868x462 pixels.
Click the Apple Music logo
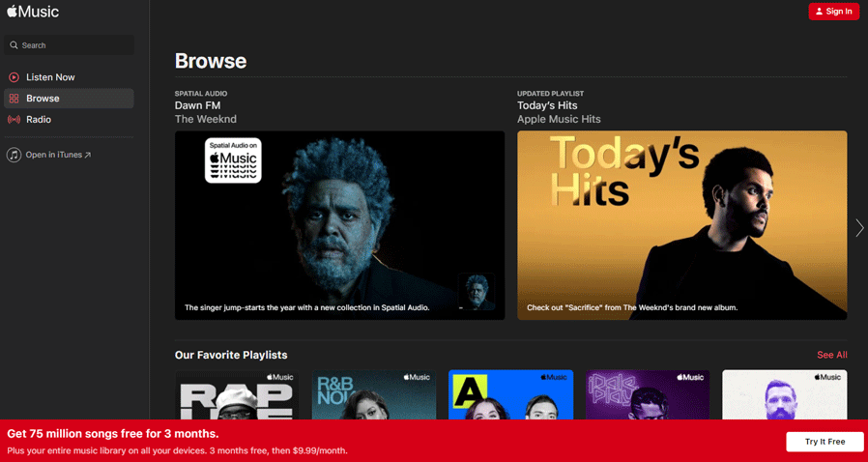(33, 12)
